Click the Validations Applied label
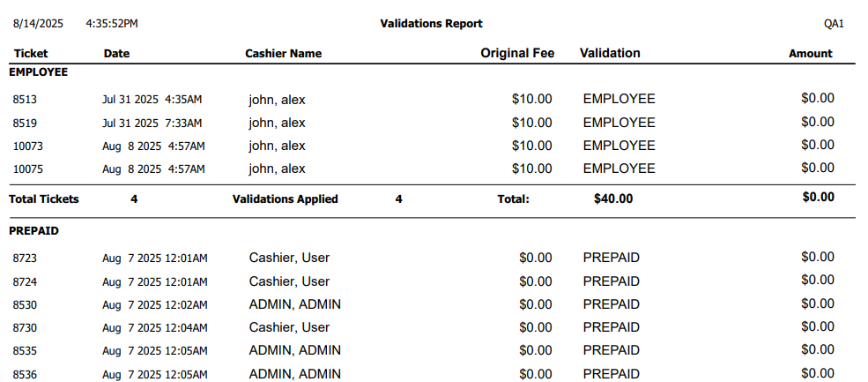The height and width of the screenshot is (382, 868). coord(285,199)
